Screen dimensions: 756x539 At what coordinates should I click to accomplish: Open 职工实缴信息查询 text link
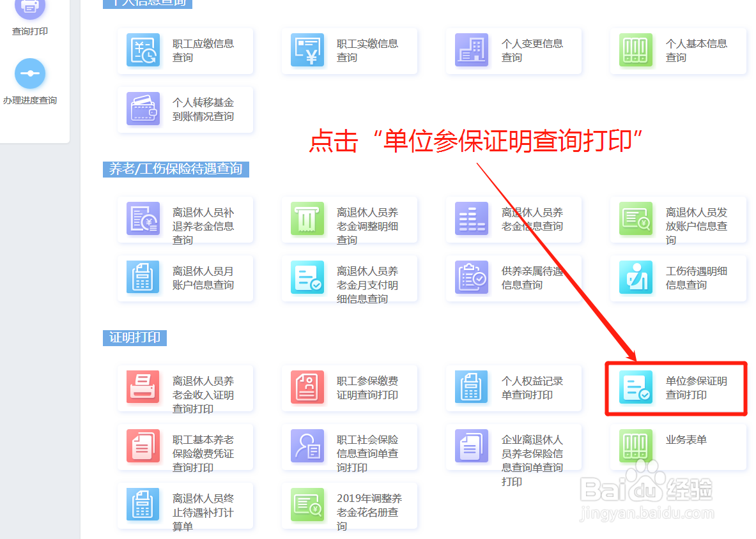tap(367, 50)
